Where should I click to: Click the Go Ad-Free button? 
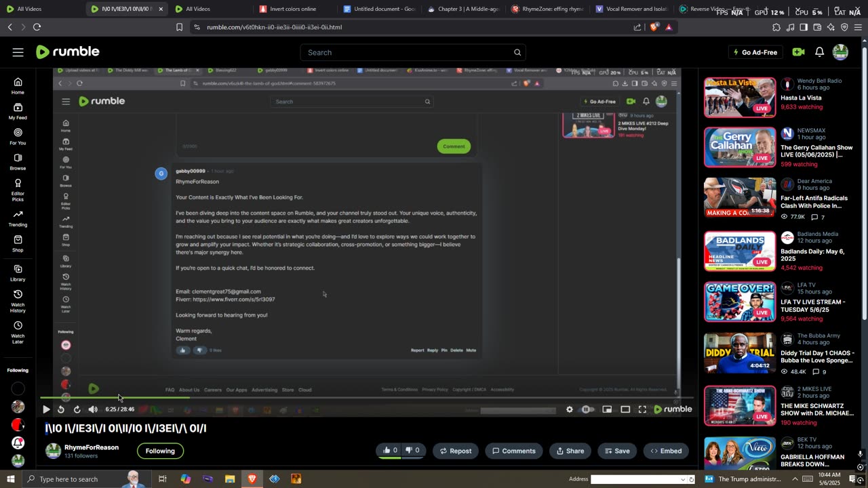point(754,52)
